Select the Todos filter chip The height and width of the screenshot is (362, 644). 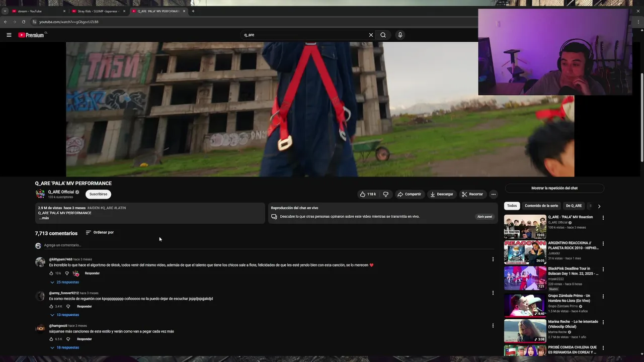point(512,206)
